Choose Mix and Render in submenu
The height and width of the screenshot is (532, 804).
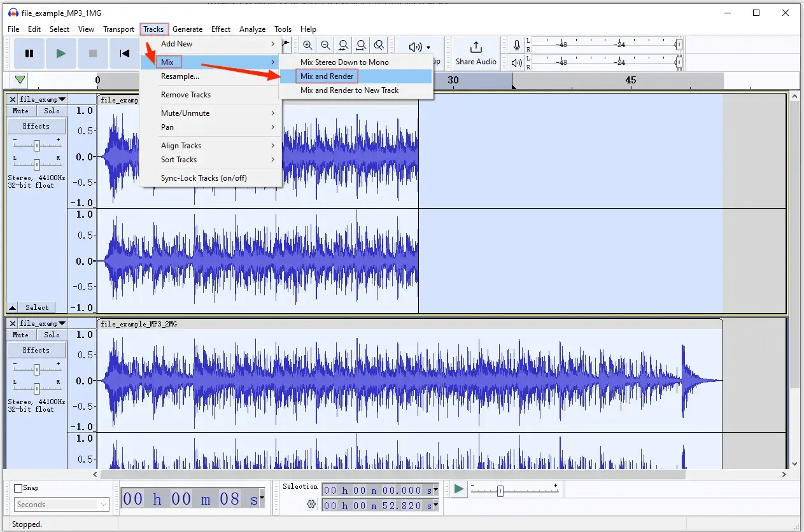pyautogui.click(x=356, y=76)
